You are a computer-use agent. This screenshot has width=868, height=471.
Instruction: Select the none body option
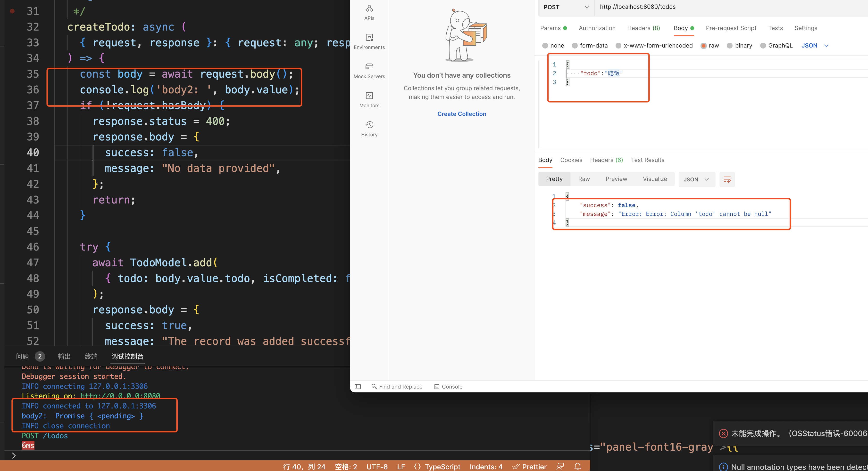click(545, 45)
